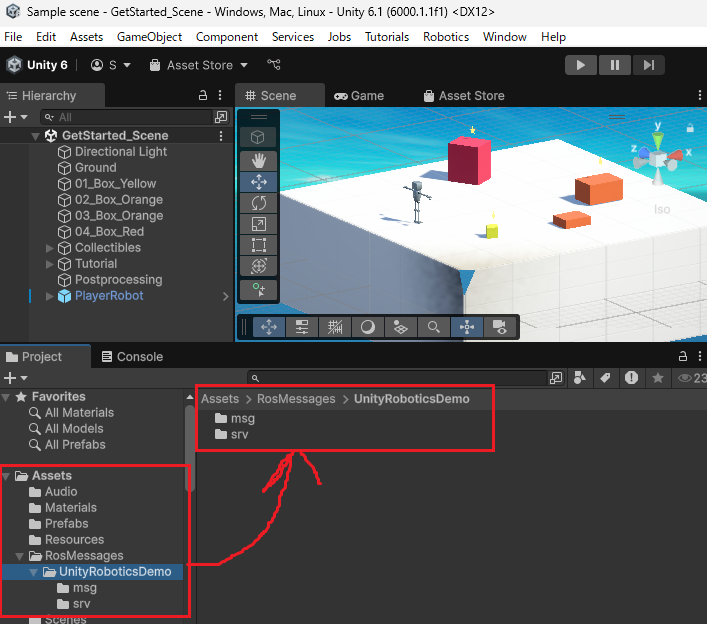Open the custom editor tools icon
The height and width of the screenshot is (624, 707).
tap(258, 290)
